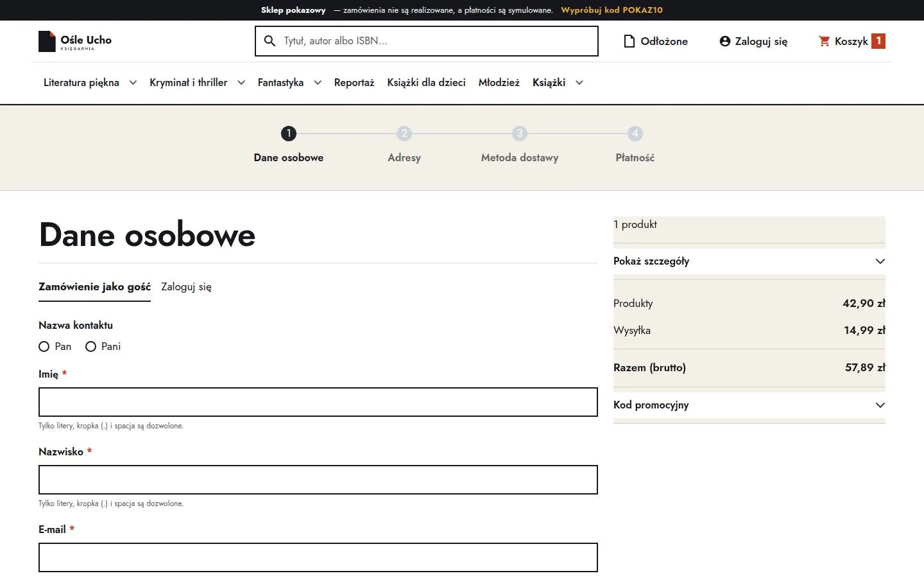Focus the Tytuł, autor albo ISBN search field

tap(427, 41)
